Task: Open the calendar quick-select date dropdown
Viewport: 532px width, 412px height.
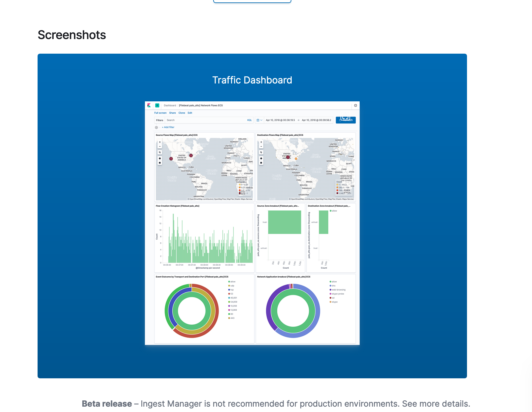Action: (259, 120)
